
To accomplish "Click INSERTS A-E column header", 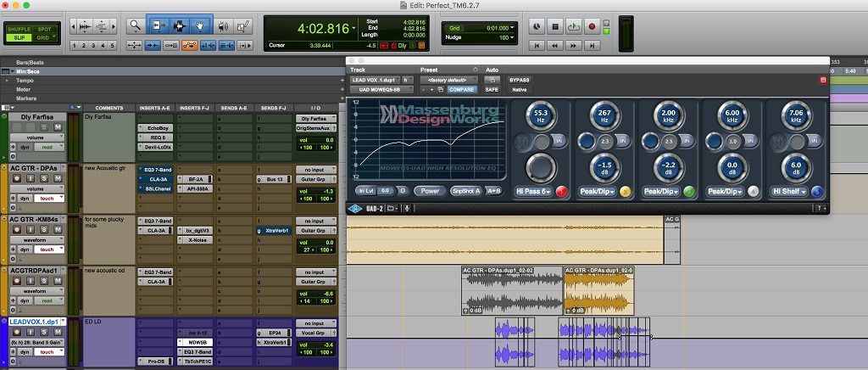I will (x=156, y=108).
